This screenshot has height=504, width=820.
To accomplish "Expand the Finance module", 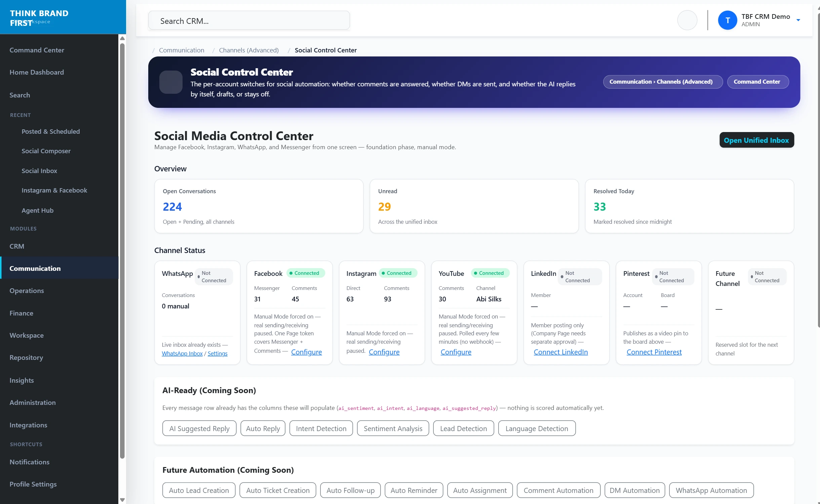I will (21, 313).
